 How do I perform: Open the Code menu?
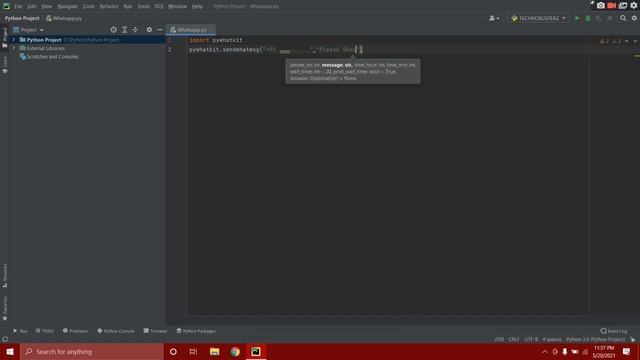click(89, 6)
